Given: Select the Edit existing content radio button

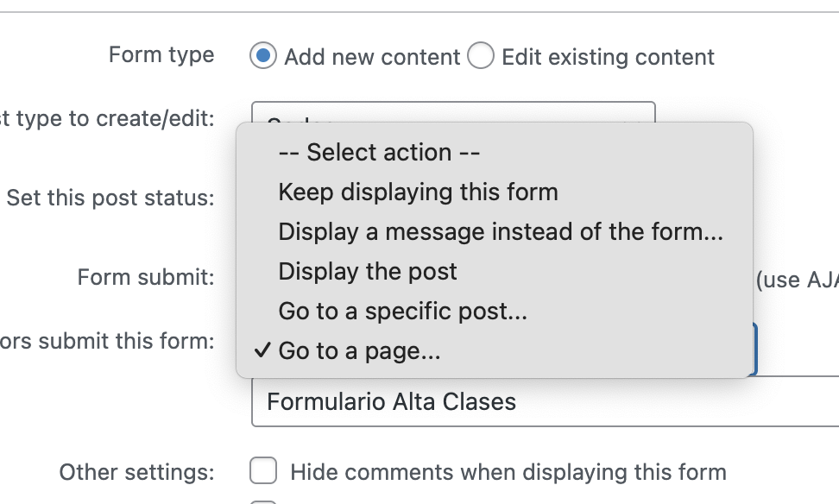Looking at the screenshot, I should pos(481,57).
